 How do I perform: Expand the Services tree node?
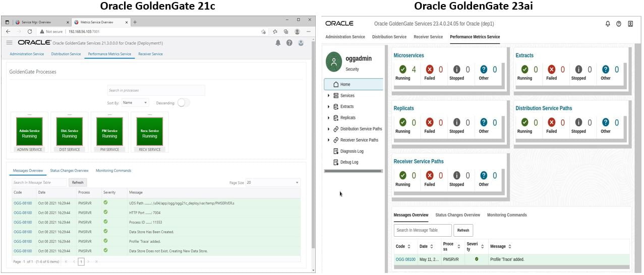pos(329,96)
